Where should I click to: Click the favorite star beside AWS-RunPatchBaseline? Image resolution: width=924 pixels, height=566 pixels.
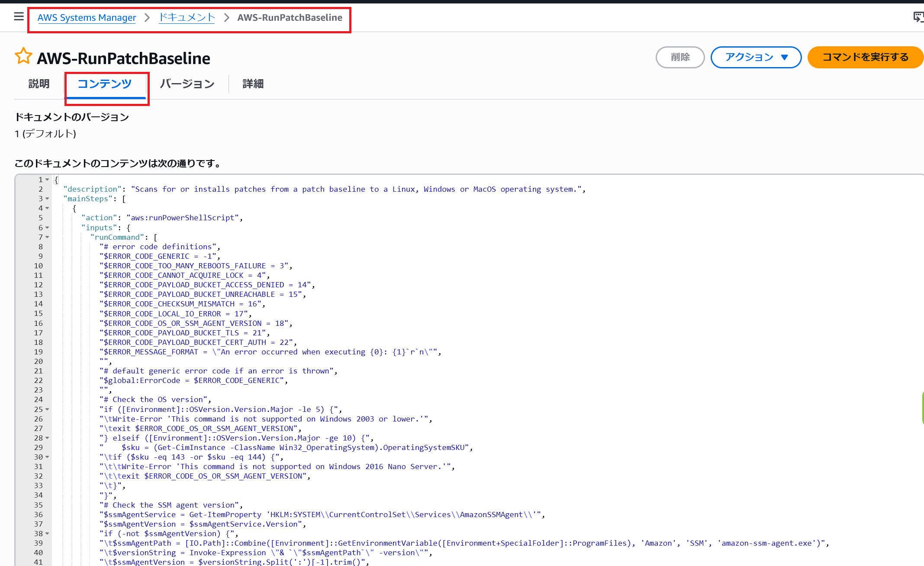coord(23,57)
